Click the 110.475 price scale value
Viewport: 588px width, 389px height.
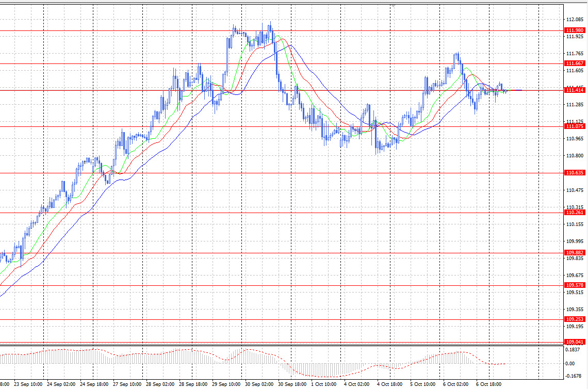(575, 190)
